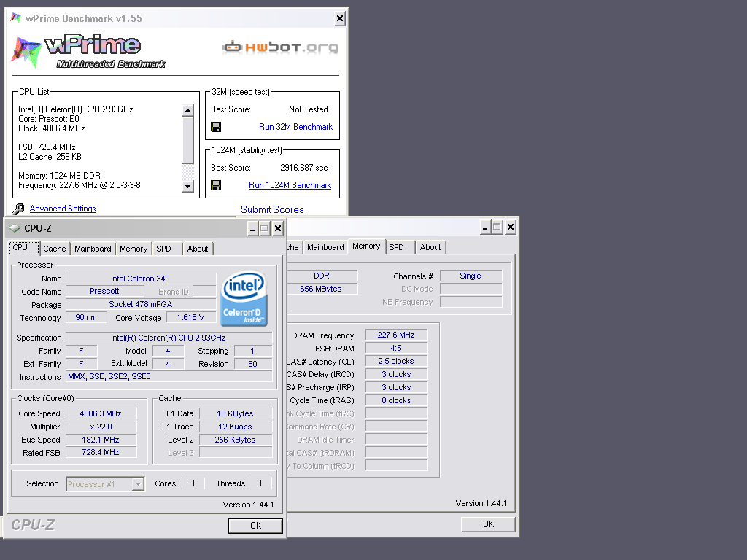The width and height of the screenshot is (747, 560).
Task: Select Memory tab in back CPU-Z window
Action: click(x=366, y=246)
